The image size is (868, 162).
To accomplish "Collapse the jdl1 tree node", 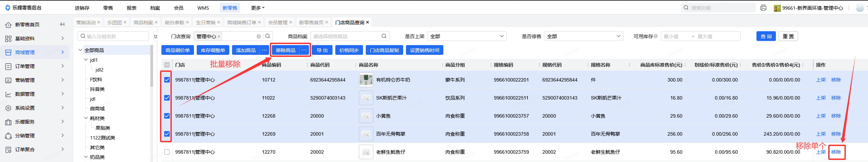I will click(86, 60).
